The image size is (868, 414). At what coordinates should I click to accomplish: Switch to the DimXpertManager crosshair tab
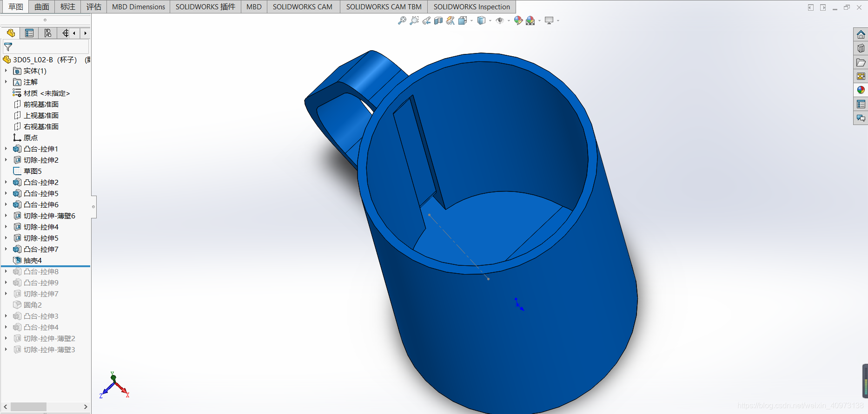point(65,33)
